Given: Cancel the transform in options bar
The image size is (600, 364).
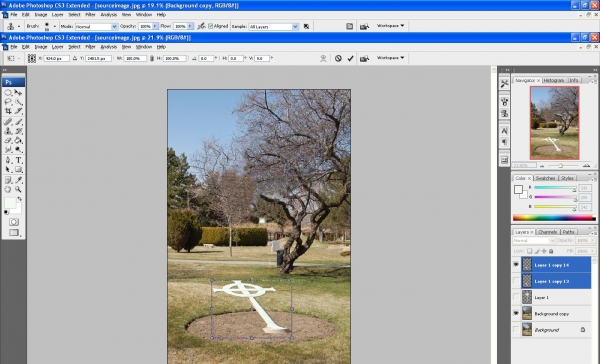Looking at the screenshot, I should 338,58.
